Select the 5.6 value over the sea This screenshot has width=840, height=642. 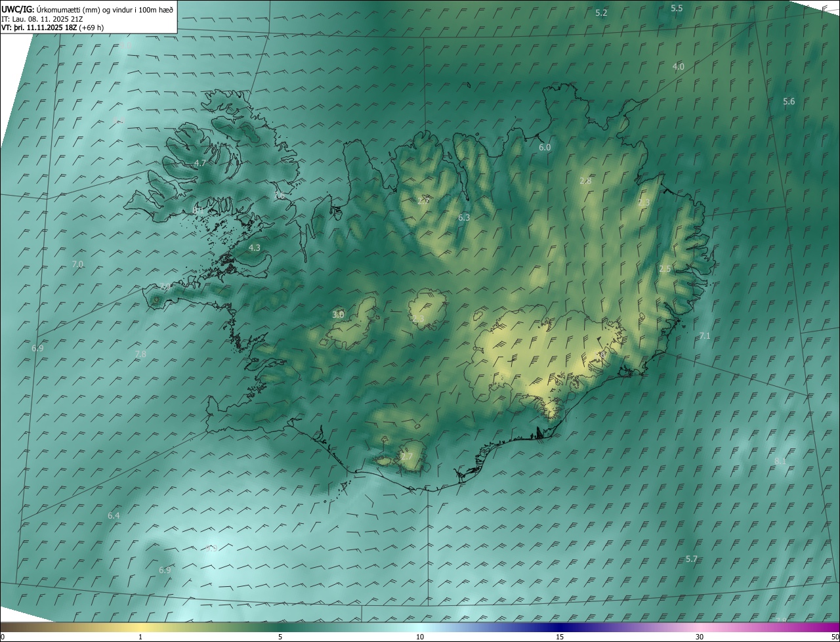click(789, 101)
